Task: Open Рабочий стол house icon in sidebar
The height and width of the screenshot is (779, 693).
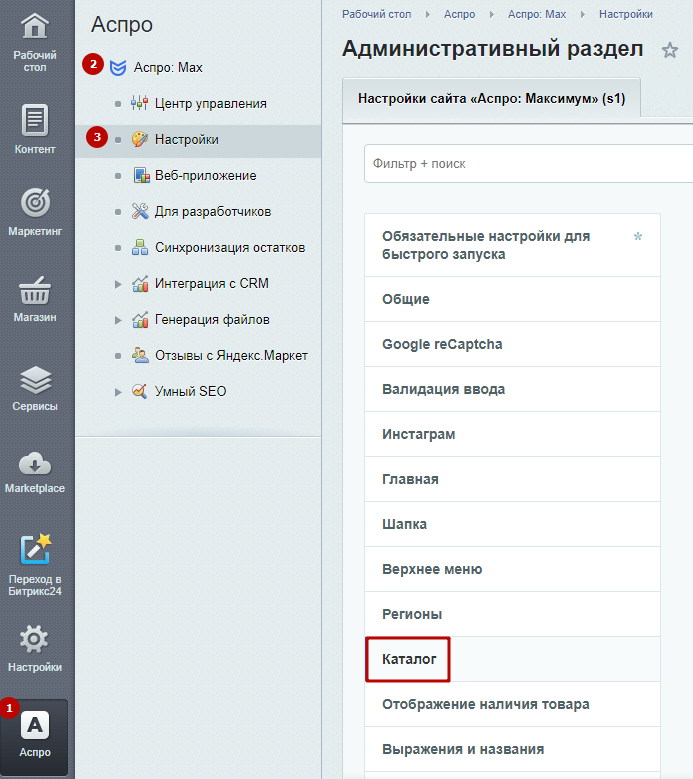Action: click(x=35, y=26)
